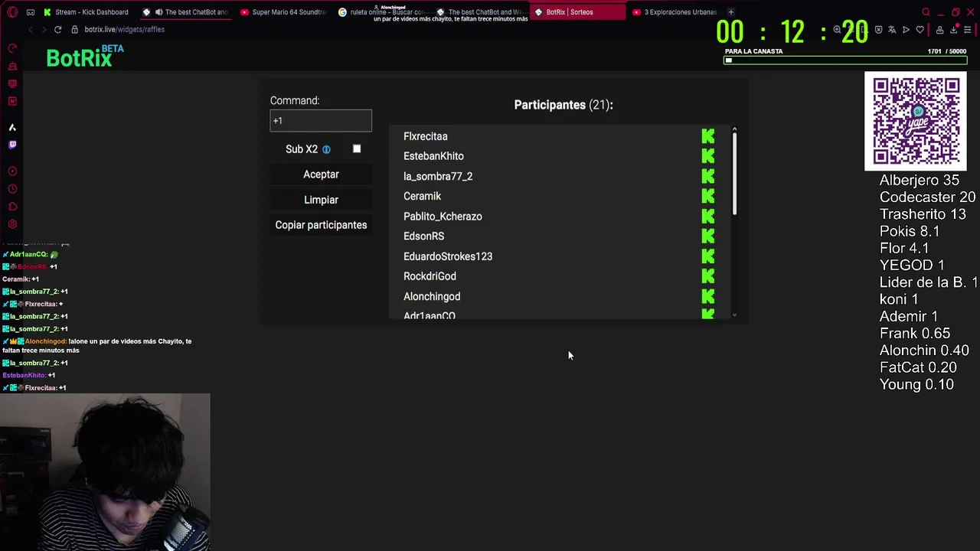Show site security padlock info

tap(75, 29)
